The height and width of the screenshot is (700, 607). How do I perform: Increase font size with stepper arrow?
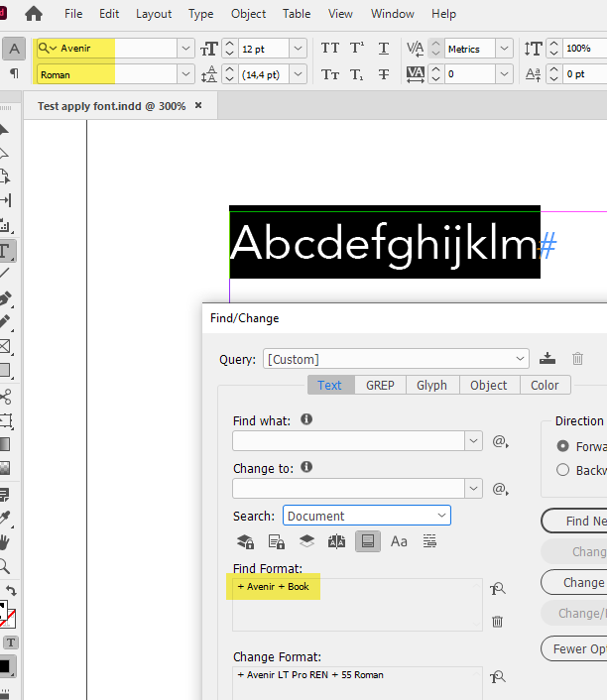[229, 44]
